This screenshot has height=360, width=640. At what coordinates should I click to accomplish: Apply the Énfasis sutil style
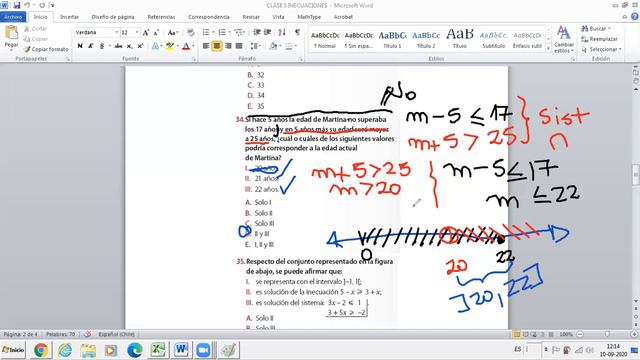point(527,39)
